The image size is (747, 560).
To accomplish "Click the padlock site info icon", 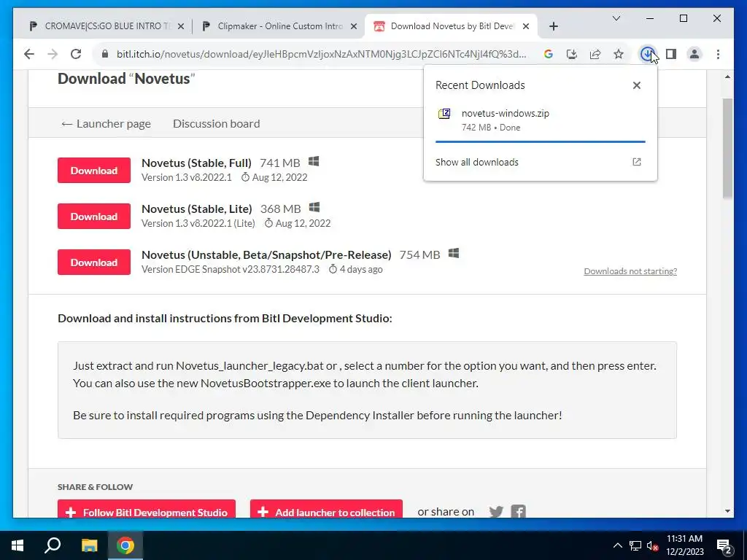I will click(x=105, y=54).
